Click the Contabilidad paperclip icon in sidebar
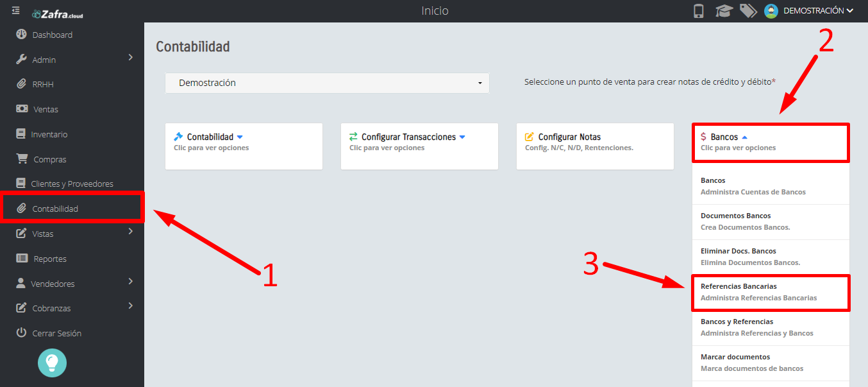The width and height of the screenshot is (868, 387). coord(21,209)
